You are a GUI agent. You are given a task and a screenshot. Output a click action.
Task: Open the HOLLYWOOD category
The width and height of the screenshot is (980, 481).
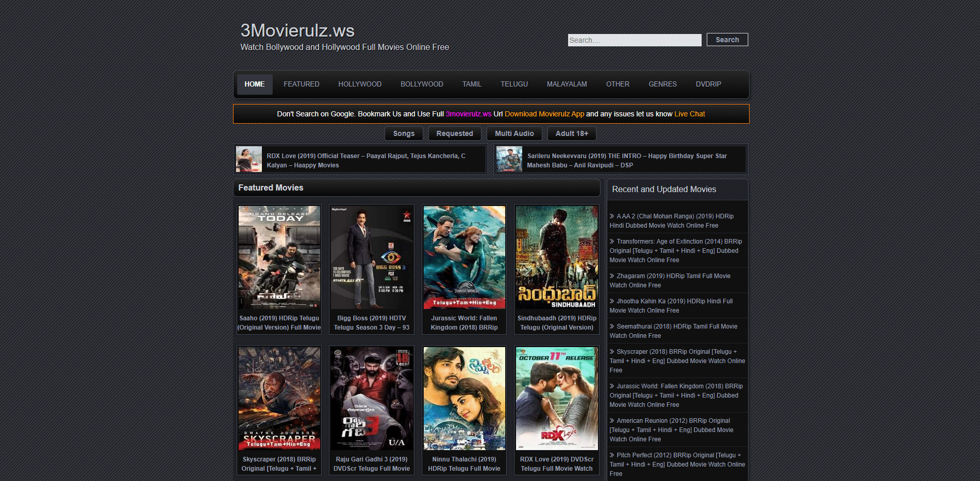360,84
